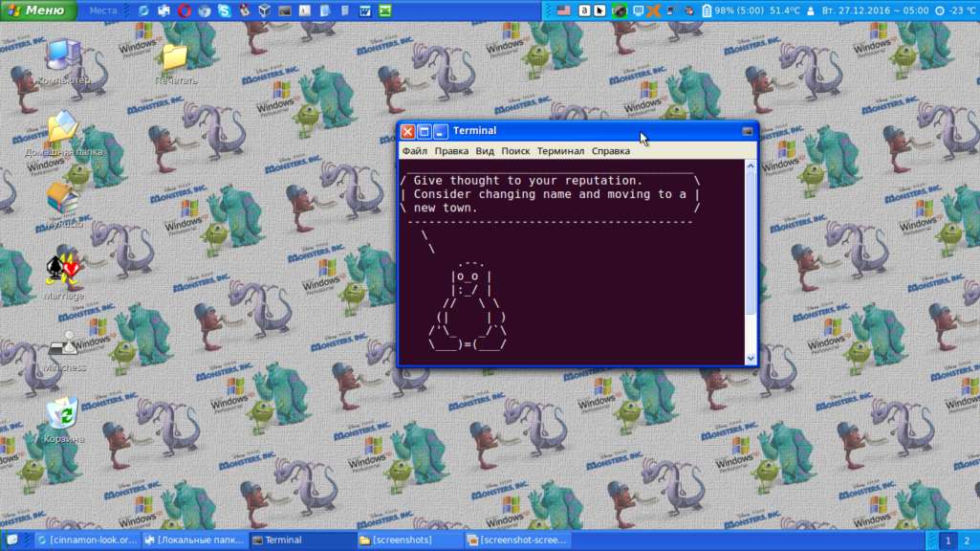
Task: Click the US flag keyboard layout indicator
Action: pyautogui.click(x=564, y=11)
